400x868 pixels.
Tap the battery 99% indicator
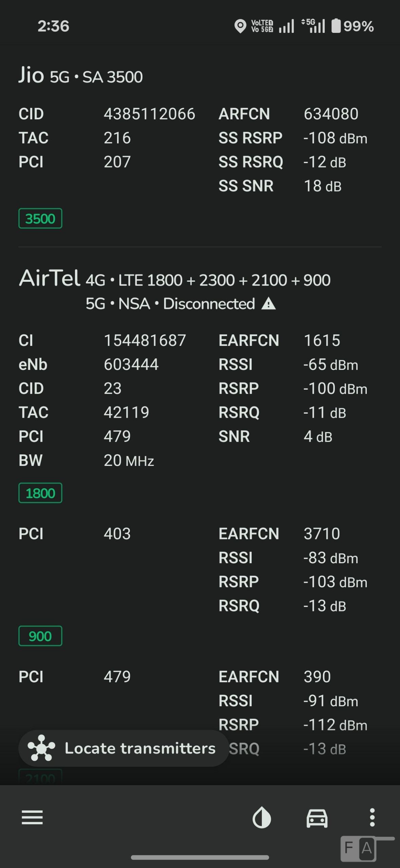(353, 26)
